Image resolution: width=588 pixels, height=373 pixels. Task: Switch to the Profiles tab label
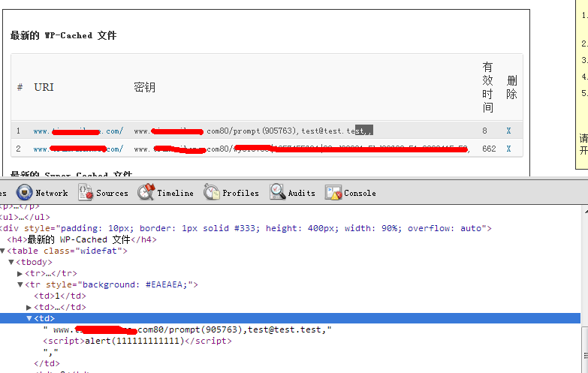tap(240, 193)
